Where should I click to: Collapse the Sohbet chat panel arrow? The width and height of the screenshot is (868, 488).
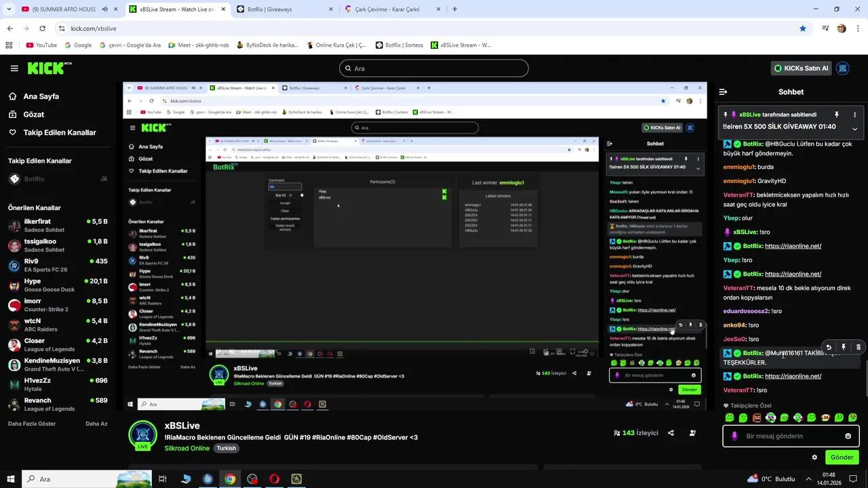tap(723, 91)
